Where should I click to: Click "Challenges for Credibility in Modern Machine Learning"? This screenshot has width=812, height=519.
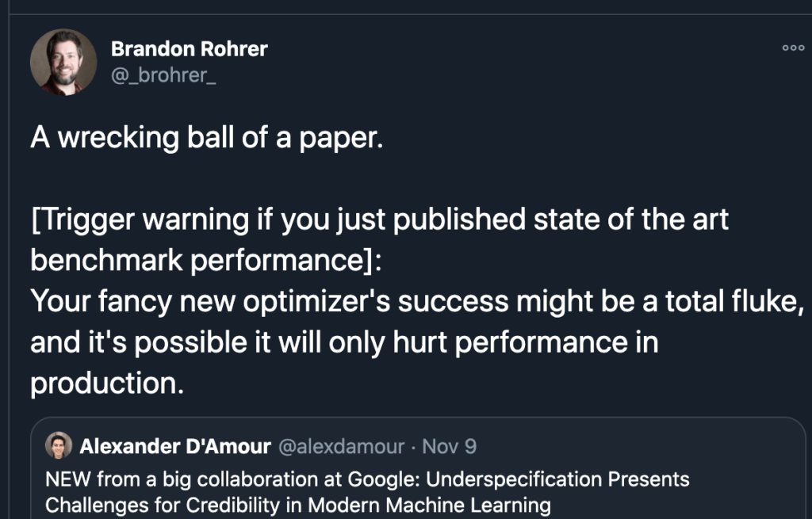point(298,505)
